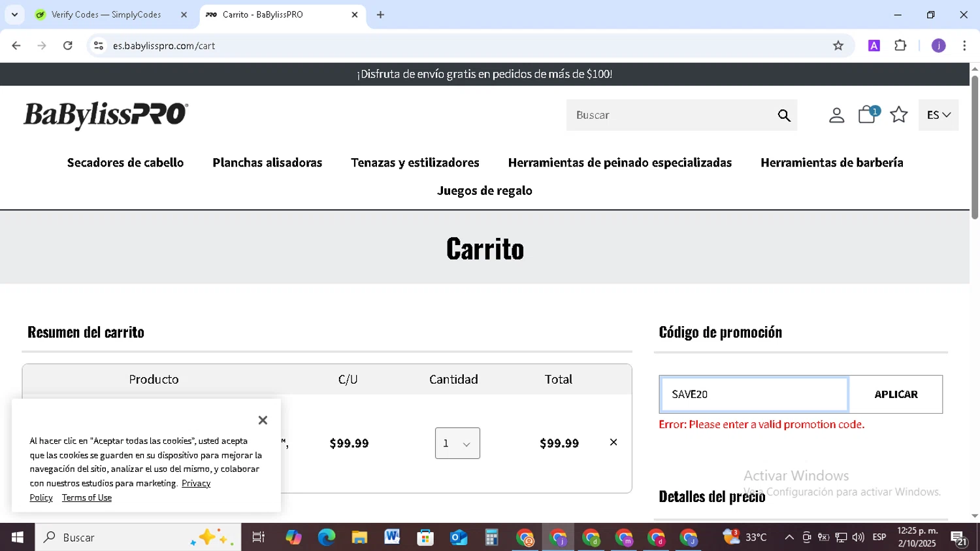
Task: Open Secadores de cabello menu
Action: click(x=125, y=163)
